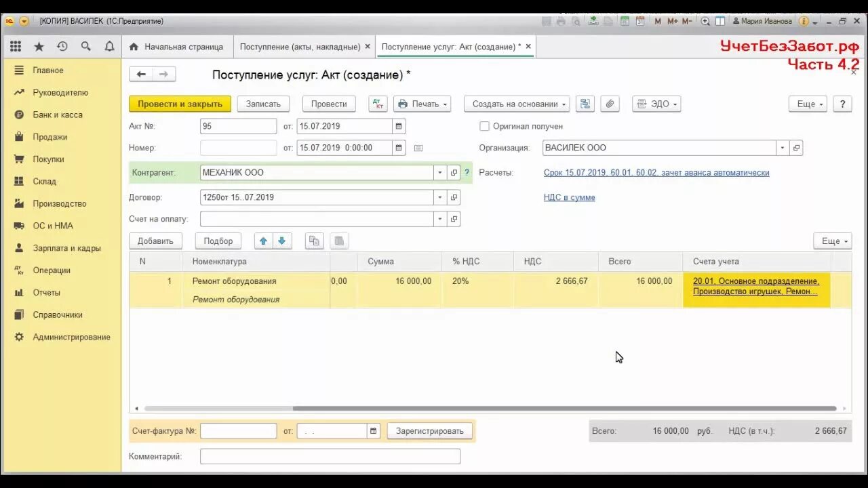Paste rows icon in table toolbar
This screenshot has width=868, height=488.
(x=340, y=241)
